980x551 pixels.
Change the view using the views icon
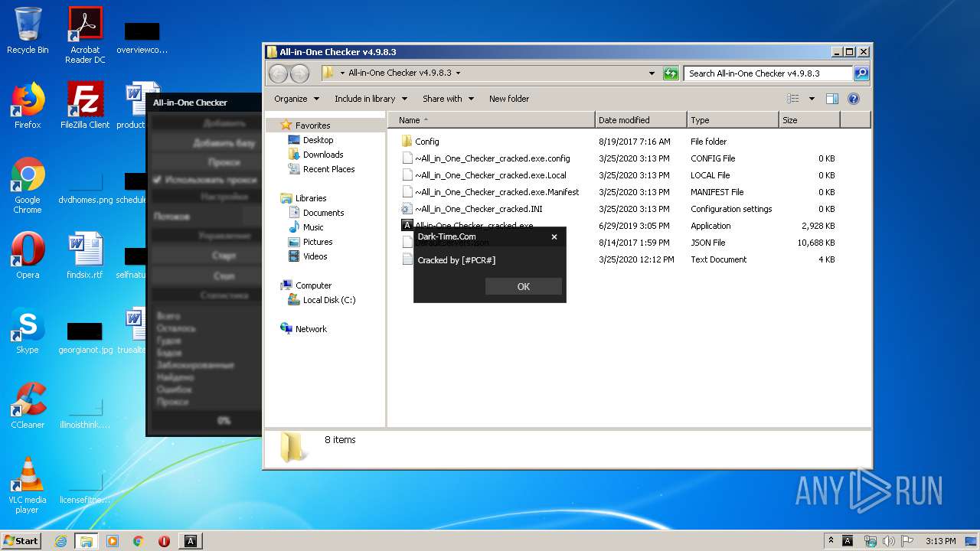pos(793,99)
